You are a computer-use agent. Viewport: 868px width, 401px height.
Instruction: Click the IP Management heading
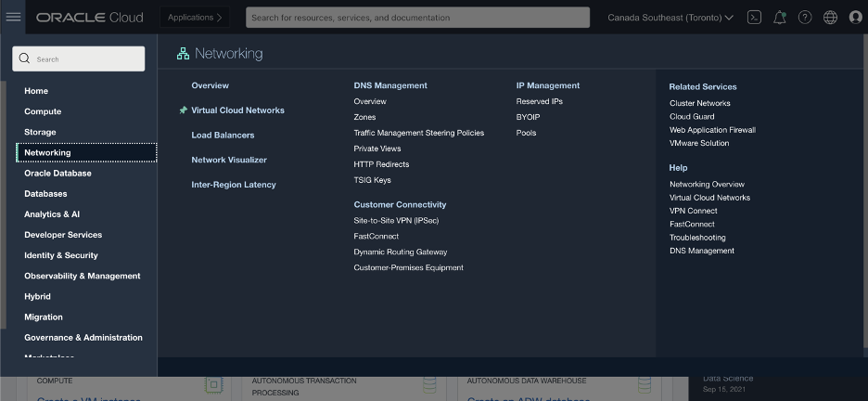pyautogui.click(x=547, y=85)
